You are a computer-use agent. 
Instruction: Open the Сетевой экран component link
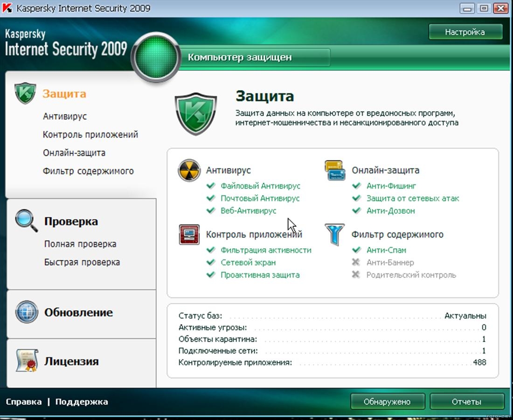tap(248, 263)
